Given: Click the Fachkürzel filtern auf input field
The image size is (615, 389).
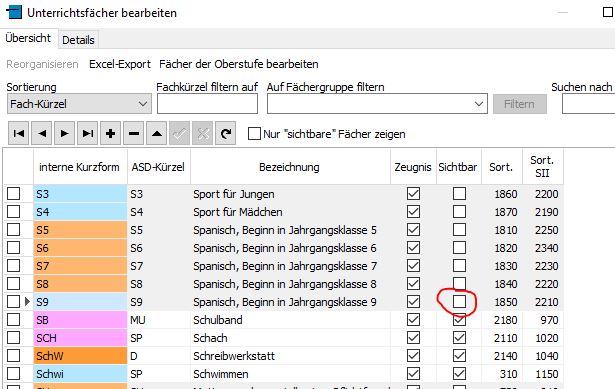Looking at the screenshot, I should point(207,104).
